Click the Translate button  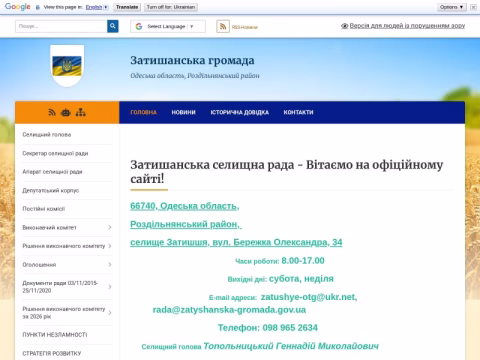pos(127,7)
